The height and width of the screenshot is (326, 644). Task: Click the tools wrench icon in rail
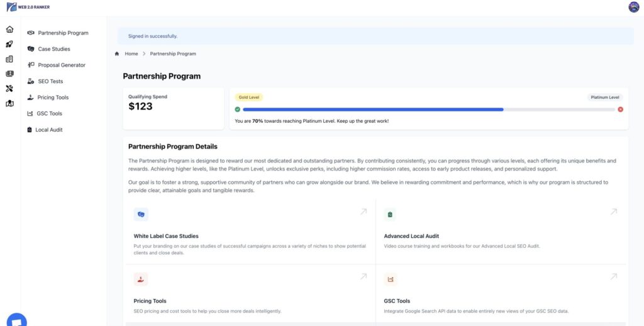tap(9, 89)
